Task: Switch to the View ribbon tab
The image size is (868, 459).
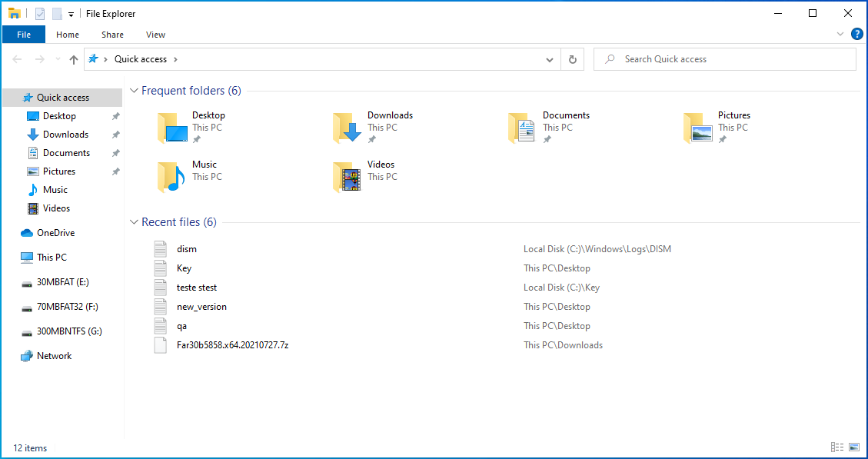Action: pyautogui.click(x=155, y=35)
